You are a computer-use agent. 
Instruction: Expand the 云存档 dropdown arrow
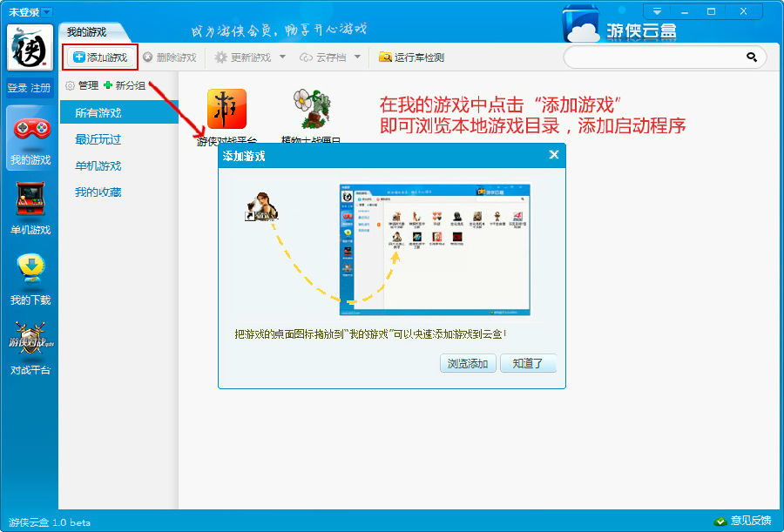pyautogui.click(x=357, y=57)
